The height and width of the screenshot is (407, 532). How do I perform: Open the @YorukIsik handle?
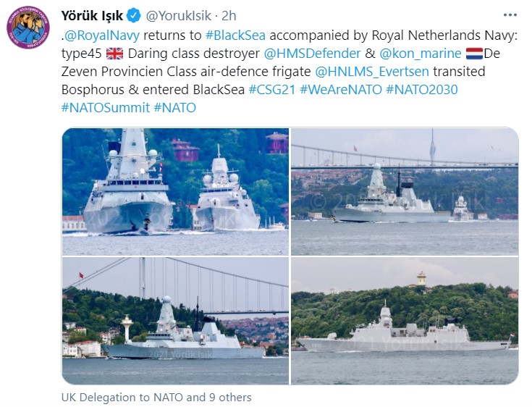point(179,16)
